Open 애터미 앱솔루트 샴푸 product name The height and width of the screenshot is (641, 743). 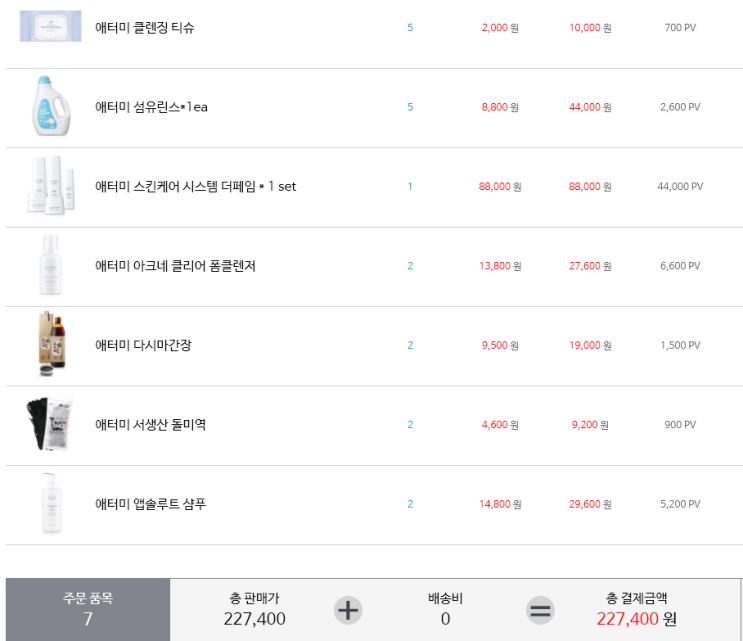click(150, 504)
